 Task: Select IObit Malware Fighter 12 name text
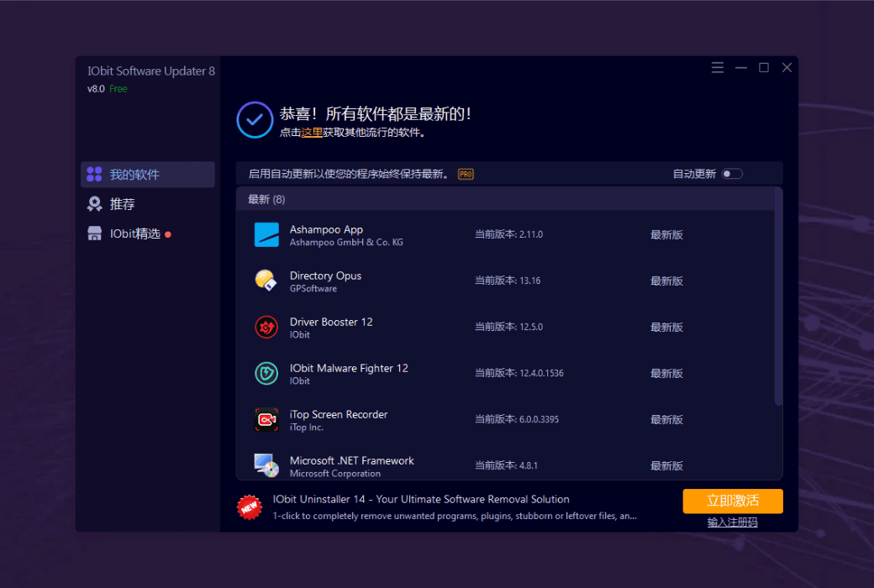(349, 369)
